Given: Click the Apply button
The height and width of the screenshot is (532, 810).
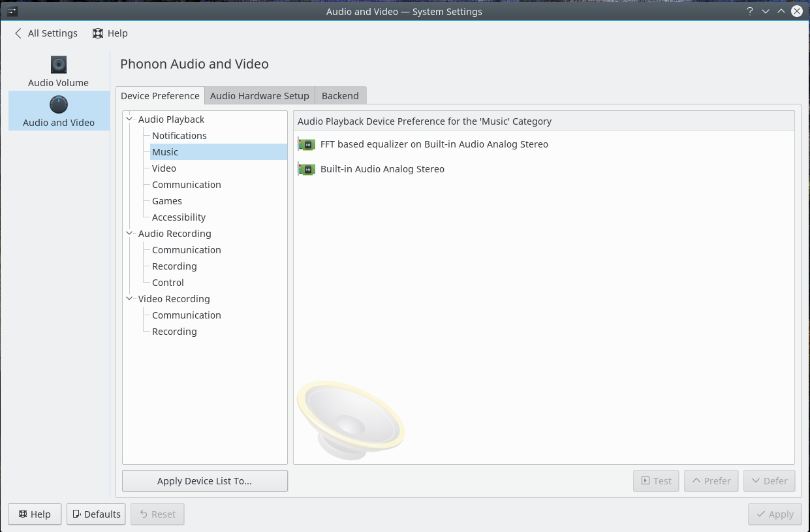Looking at the screenshot, I should coord(775,514).
